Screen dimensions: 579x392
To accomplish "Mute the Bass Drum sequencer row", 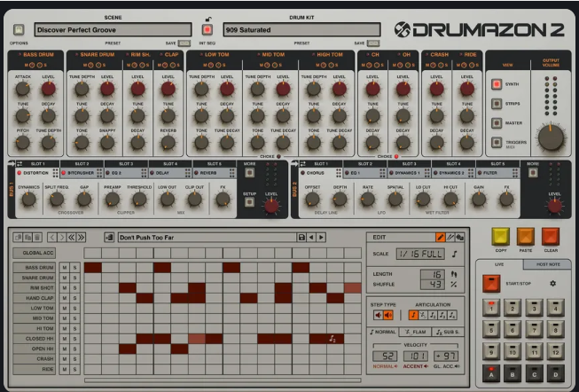I will [64, 268].
